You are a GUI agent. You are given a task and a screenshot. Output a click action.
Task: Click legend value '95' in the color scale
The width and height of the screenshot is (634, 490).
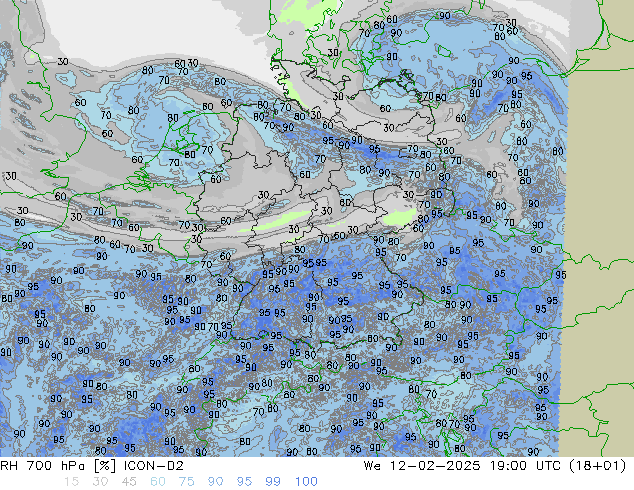(244, 482)
